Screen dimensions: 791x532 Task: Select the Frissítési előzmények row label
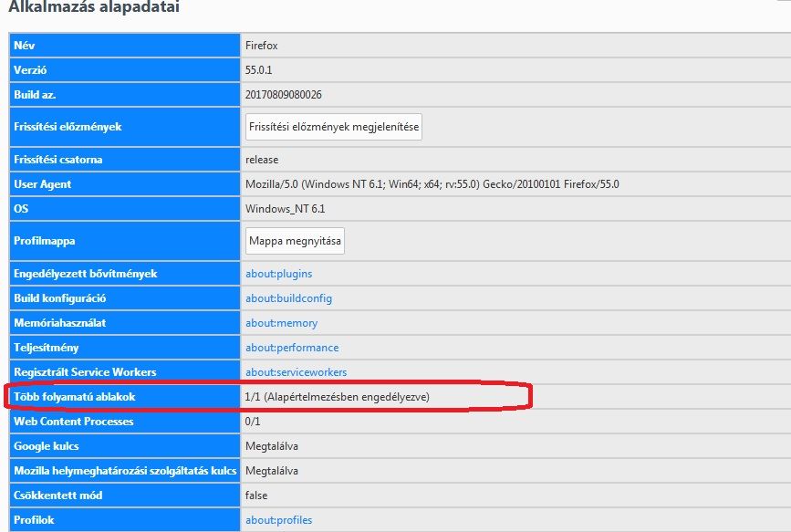coord(68,127)
